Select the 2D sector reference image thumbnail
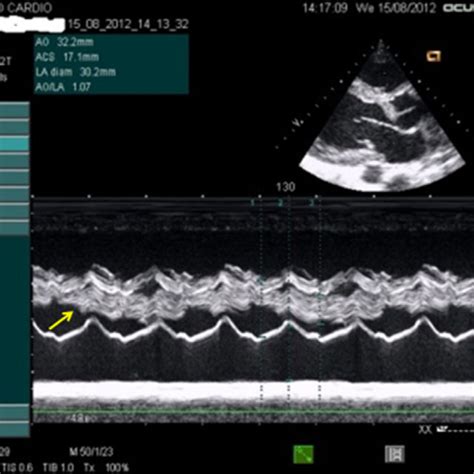 (x=382, y=116)
